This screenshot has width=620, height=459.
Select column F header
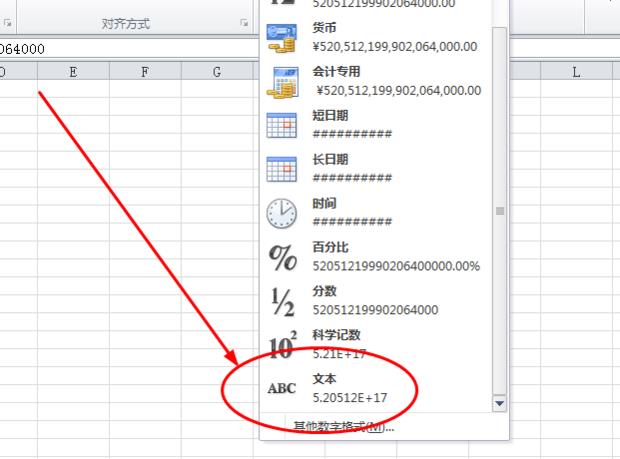tap(145, 71)
